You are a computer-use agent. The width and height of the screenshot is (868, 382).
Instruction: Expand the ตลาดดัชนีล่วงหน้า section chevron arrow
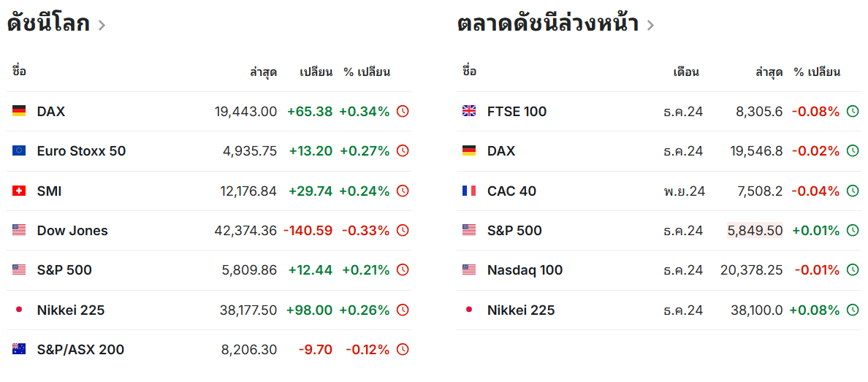[x=650, y=26]
